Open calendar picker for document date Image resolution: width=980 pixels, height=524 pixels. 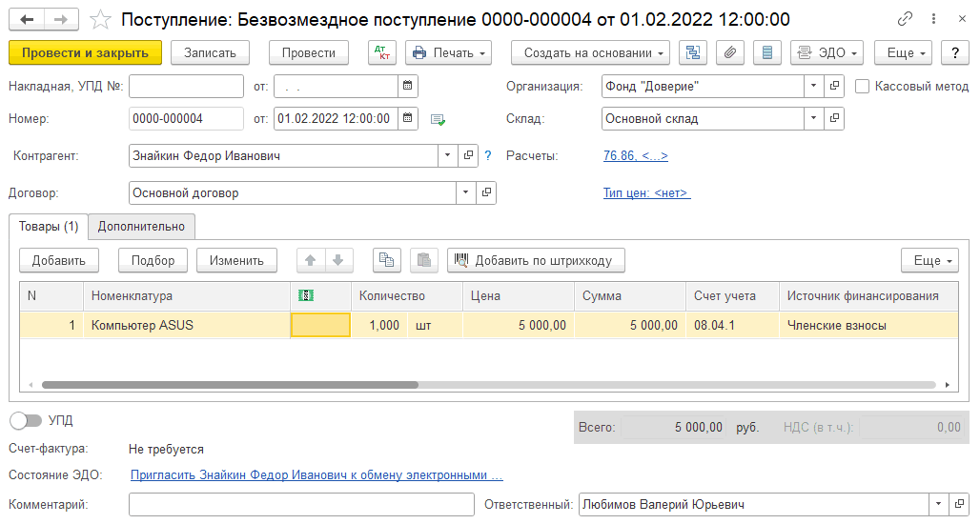[x=408, y=118]
